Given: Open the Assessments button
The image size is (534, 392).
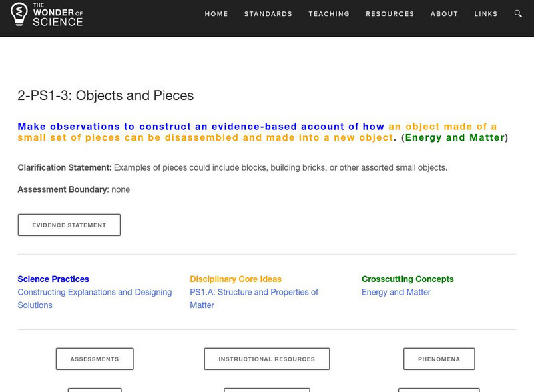Looking at the screenshot, I should pyautogui.click(x=95, y=359).
